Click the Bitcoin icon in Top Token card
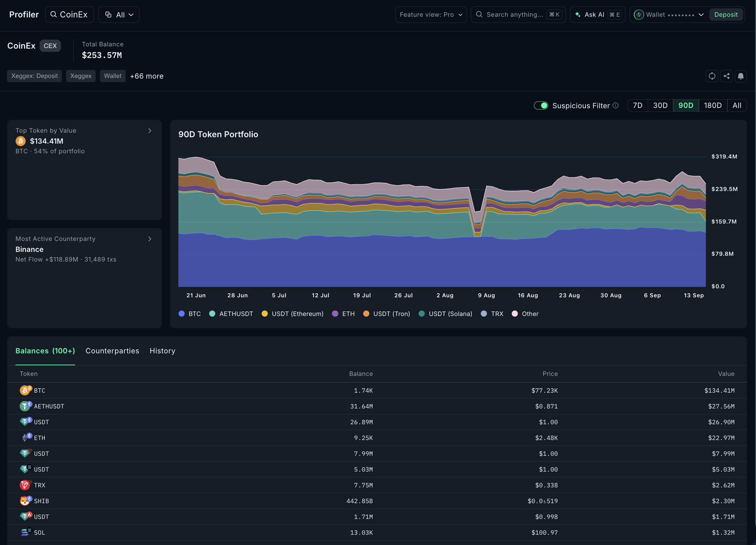Viewport: 756px width, 545px height. coord(21,141)
